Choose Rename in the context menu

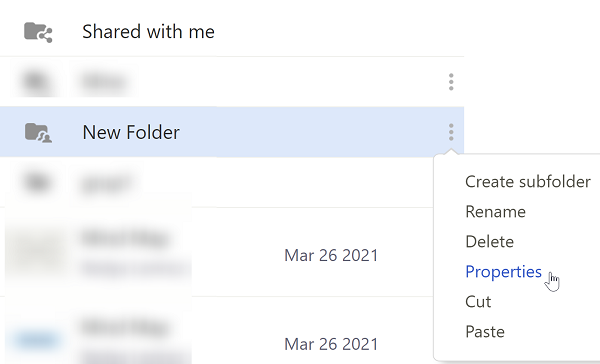[496, 212]
